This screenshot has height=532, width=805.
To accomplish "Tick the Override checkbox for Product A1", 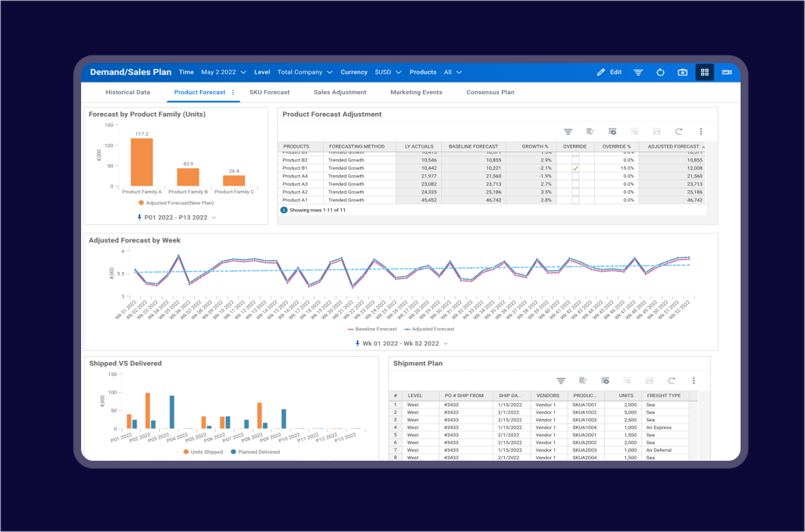I will [575, 198].
